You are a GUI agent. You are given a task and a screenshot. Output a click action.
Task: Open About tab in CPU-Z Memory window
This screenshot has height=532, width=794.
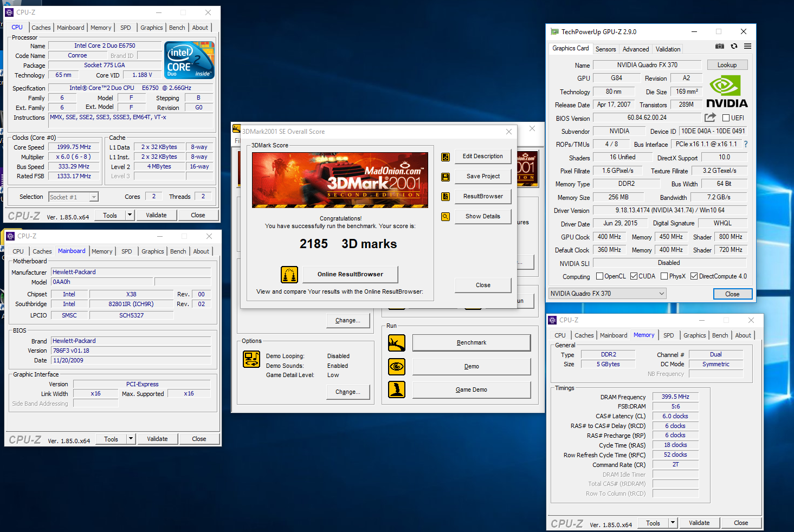point(743,335)
